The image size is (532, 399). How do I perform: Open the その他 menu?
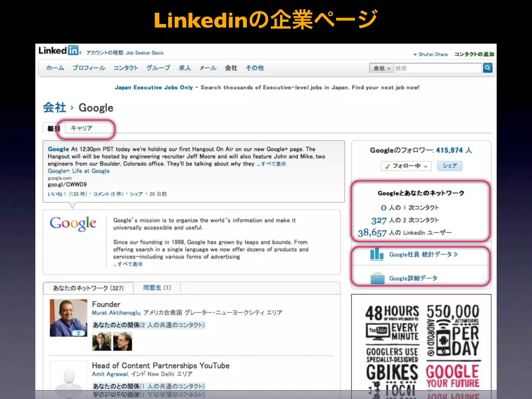point(255,68)
